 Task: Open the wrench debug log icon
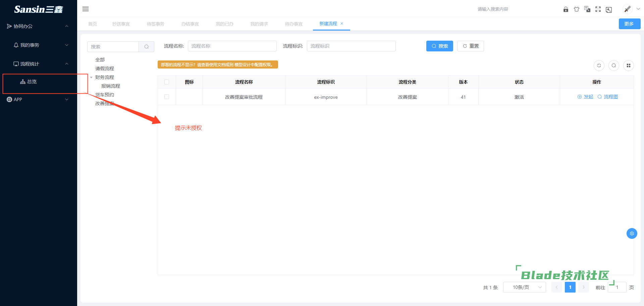[x=609, y=9]
